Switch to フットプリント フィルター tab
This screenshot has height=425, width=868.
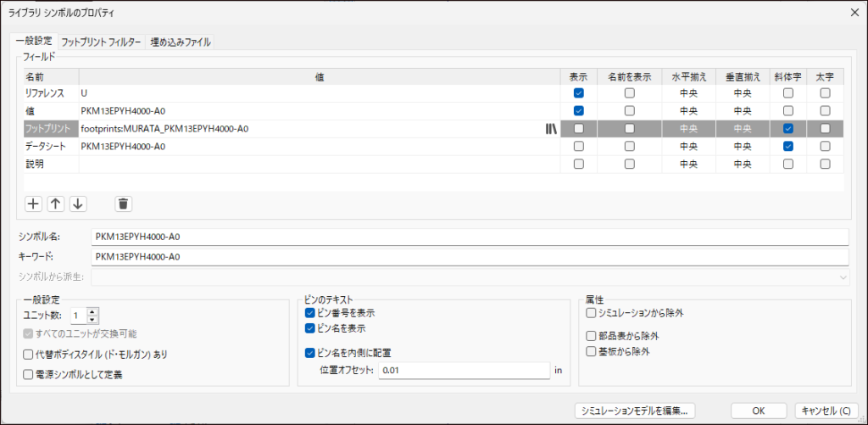pyautogui.click(x=102, y=42)
